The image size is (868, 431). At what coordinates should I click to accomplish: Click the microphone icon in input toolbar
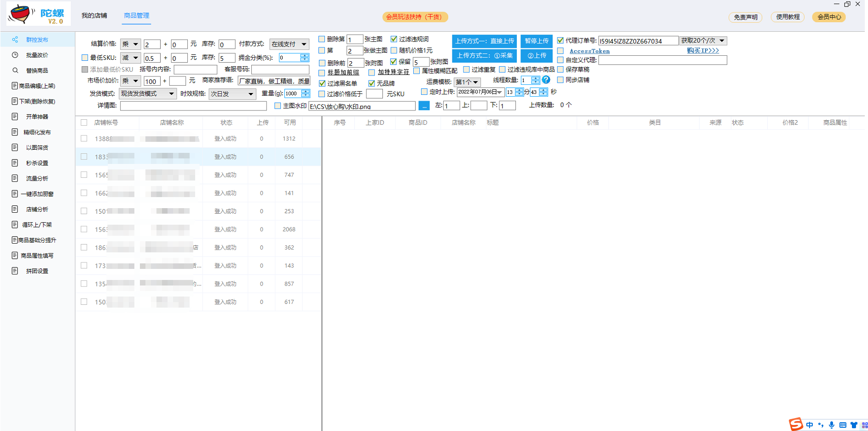pos(832,425)
